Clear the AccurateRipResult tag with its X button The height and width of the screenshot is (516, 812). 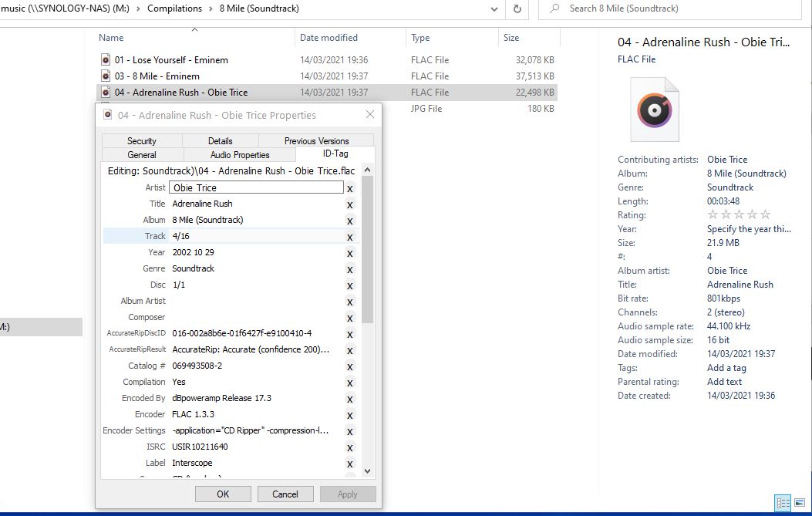pyautogui.click(x=350, y=350)
